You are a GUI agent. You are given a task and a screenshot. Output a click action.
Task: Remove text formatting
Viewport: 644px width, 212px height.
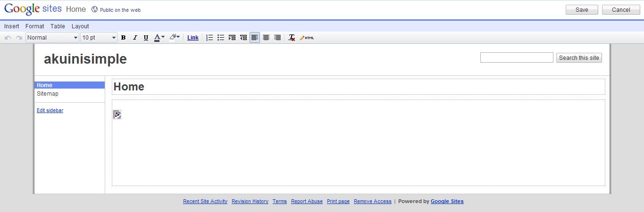(x=292, y=38)
